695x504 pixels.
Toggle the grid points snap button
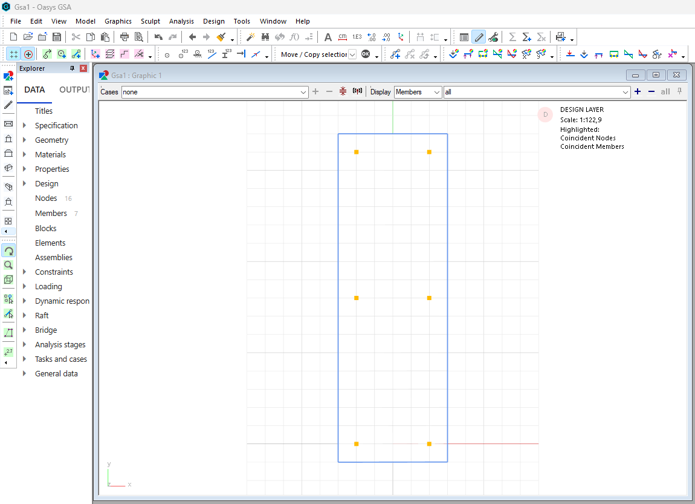[x=13, y=54]
